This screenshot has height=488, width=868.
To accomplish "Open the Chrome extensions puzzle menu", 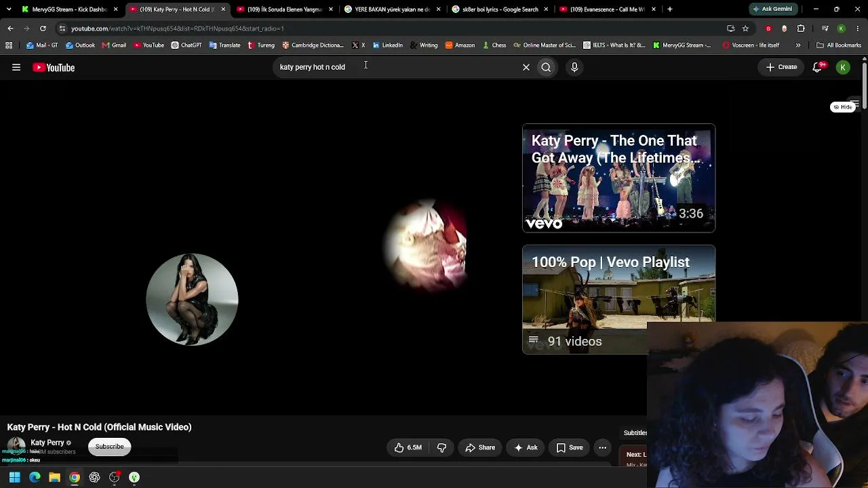I will pyautogui.click(x=801, y=28).
